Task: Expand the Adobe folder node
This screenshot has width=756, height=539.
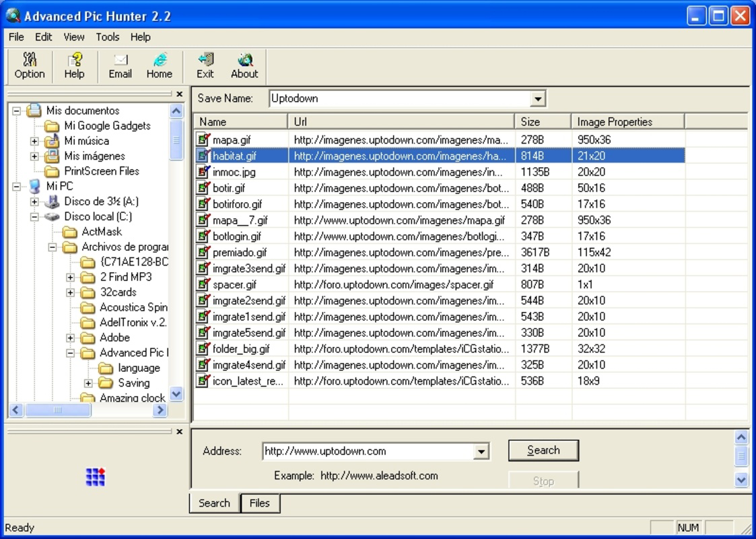Action: 71,338
